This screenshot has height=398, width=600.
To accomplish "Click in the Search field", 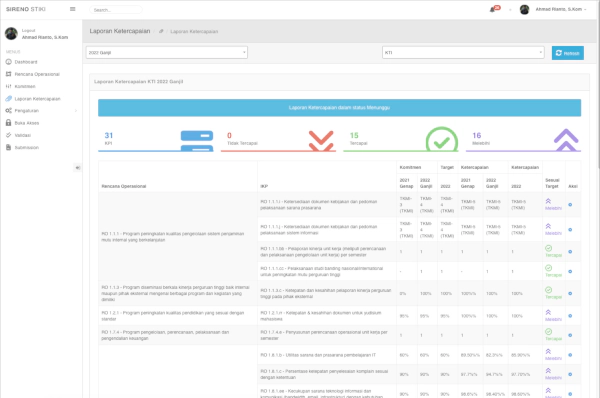I will click(116, 10).
